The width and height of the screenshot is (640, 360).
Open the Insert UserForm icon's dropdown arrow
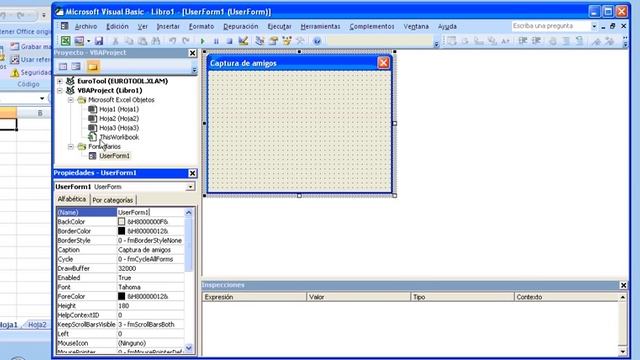pyautogui.click(x=88, y=41)
